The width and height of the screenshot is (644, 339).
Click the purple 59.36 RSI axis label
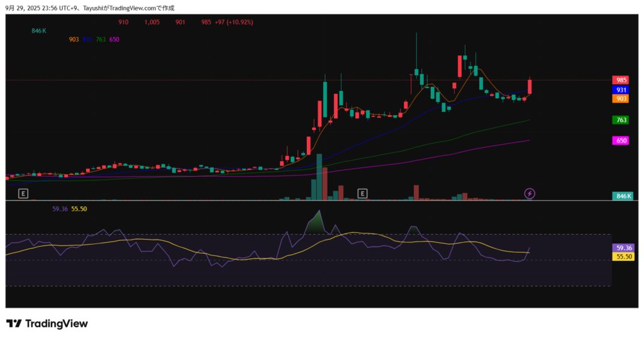[x=623, y=248]
